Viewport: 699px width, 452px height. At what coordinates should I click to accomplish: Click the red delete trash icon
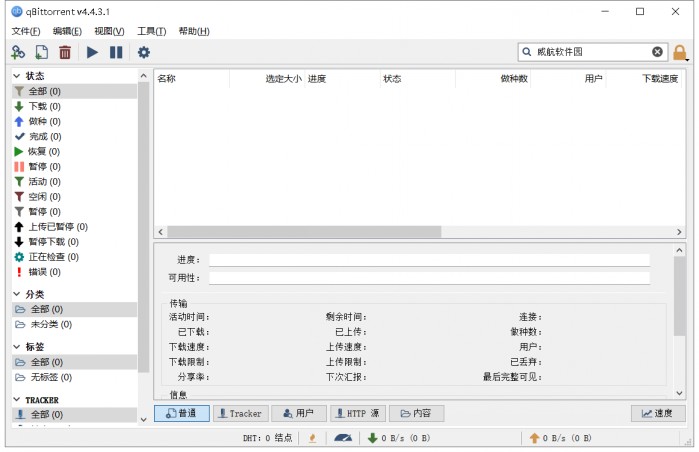[x=65, y=52]
